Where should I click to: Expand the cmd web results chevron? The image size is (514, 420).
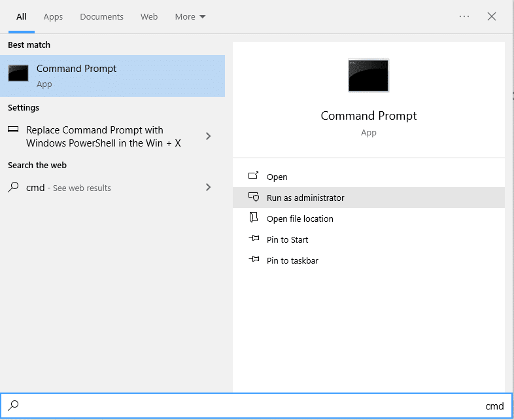(208, 188)
